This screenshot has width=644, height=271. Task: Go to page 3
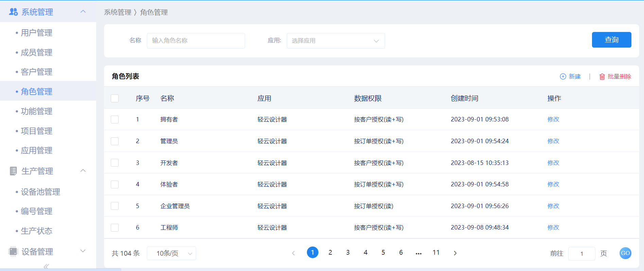(348, 252)
